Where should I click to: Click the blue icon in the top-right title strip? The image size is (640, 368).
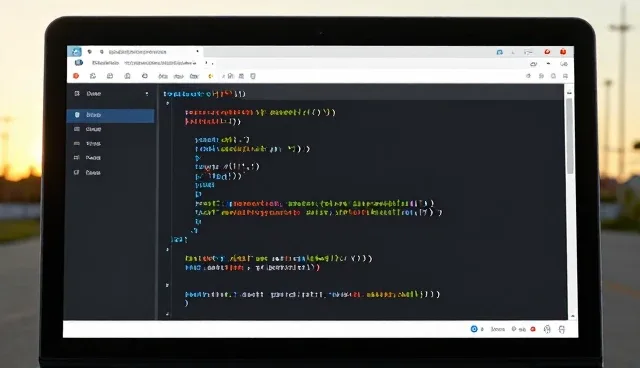point(500,52)
